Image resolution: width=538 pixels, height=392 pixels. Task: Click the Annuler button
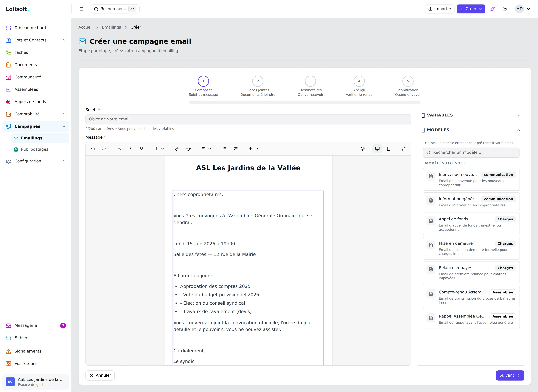coord(100,375)
